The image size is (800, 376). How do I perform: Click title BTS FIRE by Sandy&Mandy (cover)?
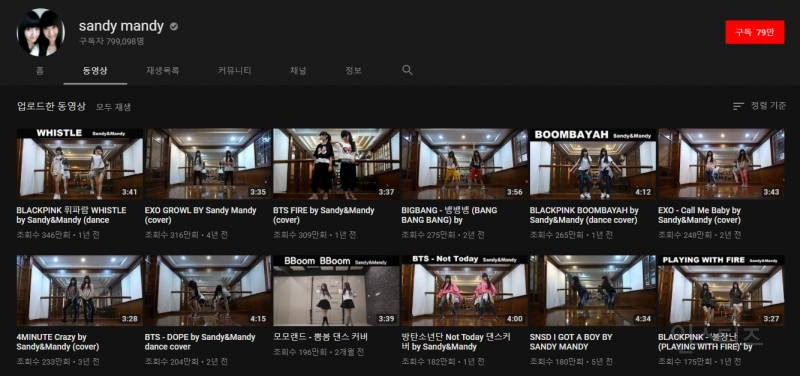coord(323,215)
